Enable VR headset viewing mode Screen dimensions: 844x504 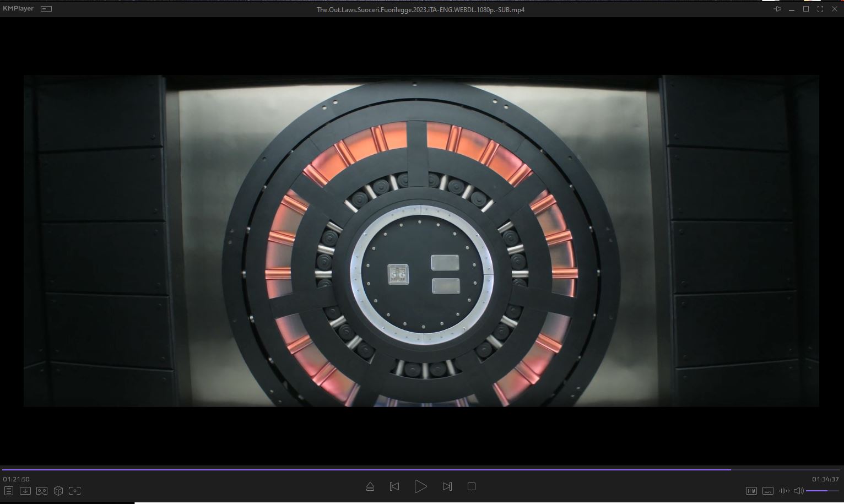click(x=42, y=491)
